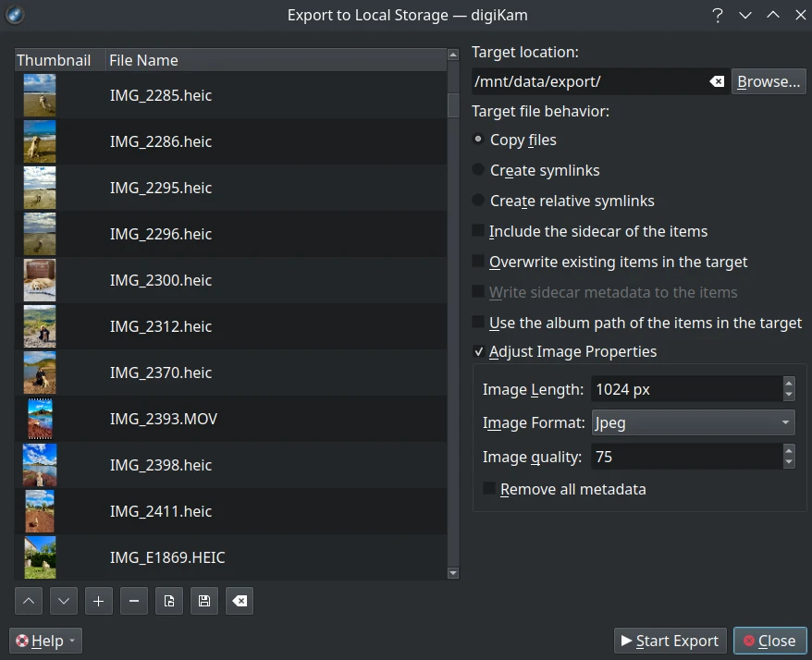The width and height of the screenshot is (812, 660).
Task: Remove the selected item with the minus icon
Action: (x=133, y=601)
